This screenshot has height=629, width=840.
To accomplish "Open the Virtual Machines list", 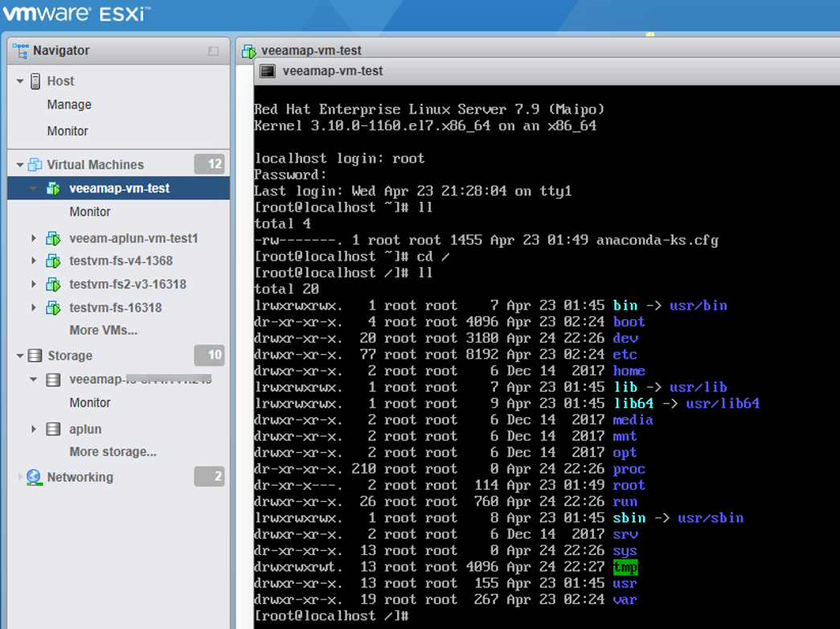I will pos(96,165).
